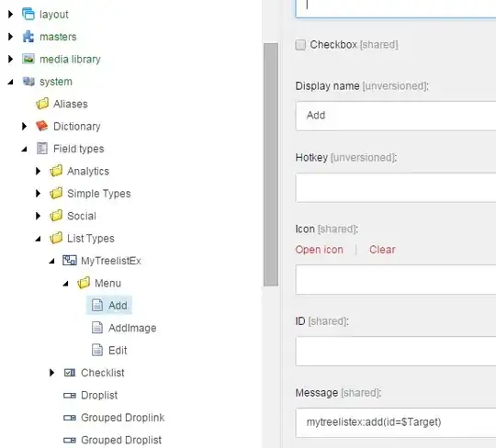Click the MyTreelistEx field type icon
This screenshot has height=448, width=496.
click(70, 261)
